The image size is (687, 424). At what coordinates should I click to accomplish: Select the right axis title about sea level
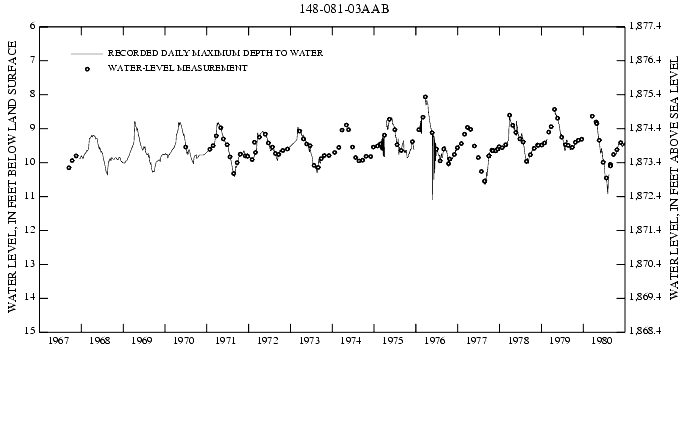point(673,179)
